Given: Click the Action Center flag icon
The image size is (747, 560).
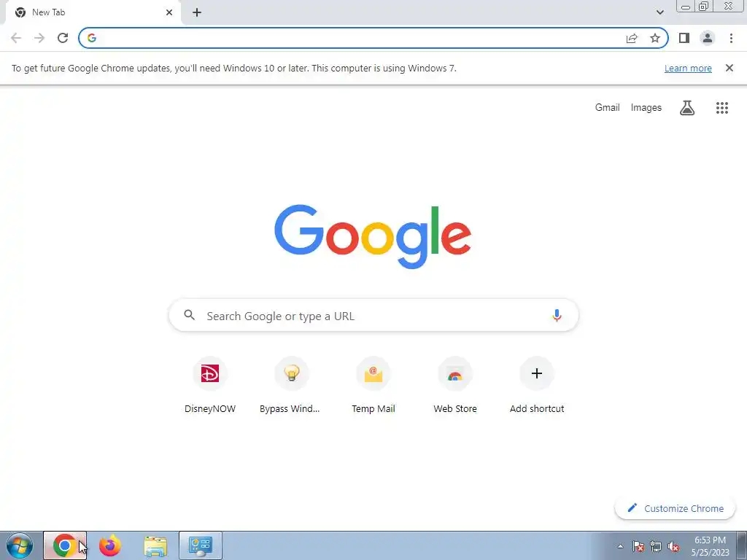Looking at the screenshot, I should tap(638, 546).
